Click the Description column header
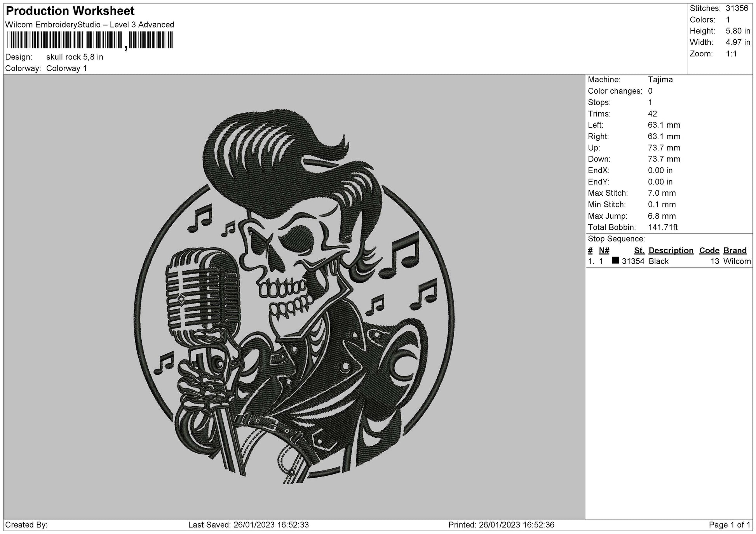Screen dimensions: 756x534 pyautogui.click(x=671, y=250)
